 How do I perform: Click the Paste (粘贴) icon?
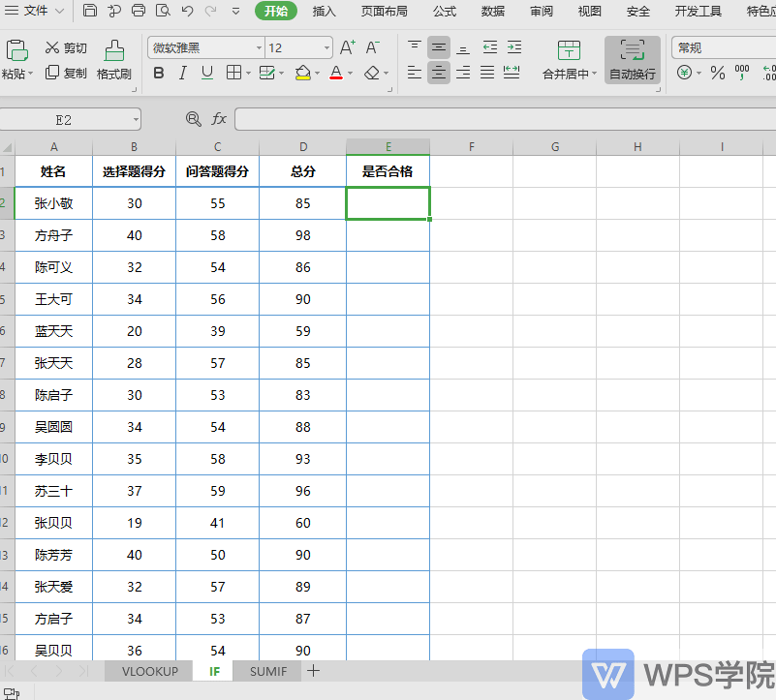tap(16, 50)
